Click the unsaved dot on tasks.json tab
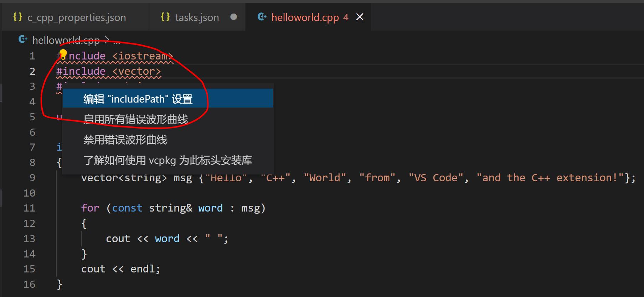The width and height of the screenshot is (644, 297). click(233, 17)
